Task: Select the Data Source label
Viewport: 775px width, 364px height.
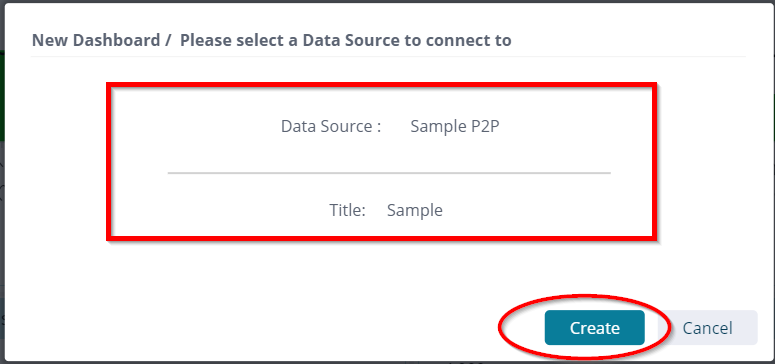Action: pos(331,127)
